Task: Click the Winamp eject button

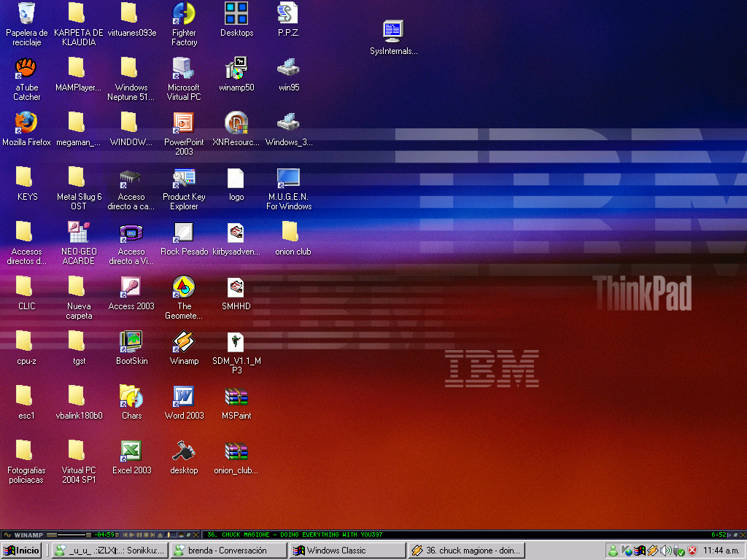Action: 160,534
